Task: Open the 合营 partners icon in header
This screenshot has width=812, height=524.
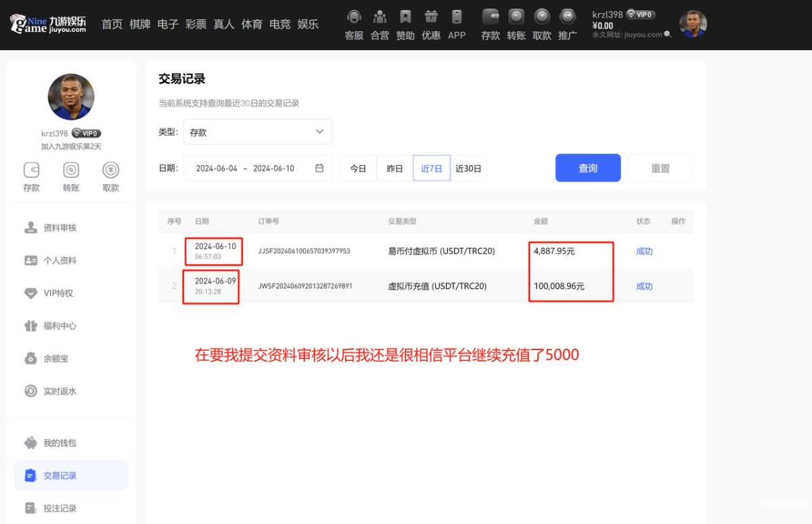Action: (380, 17)
